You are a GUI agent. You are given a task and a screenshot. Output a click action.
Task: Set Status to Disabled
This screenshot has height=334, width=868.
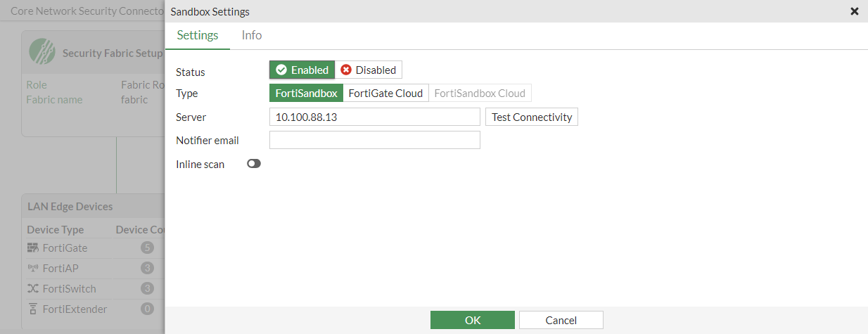tap(369, 70)
